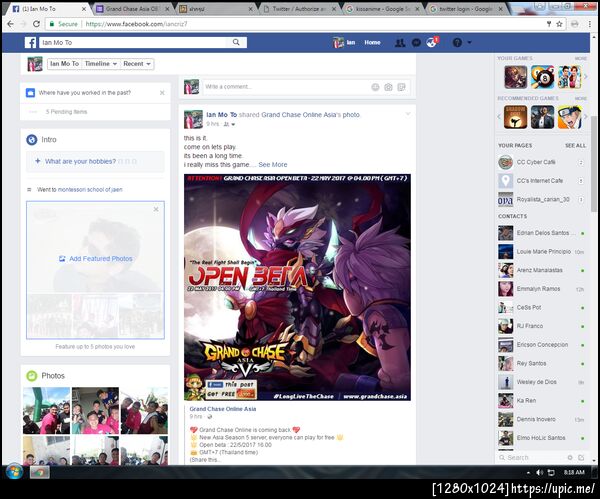Viewport: 600px width, 499px height.
Task: Click the Home link
Action: point(372,42)
